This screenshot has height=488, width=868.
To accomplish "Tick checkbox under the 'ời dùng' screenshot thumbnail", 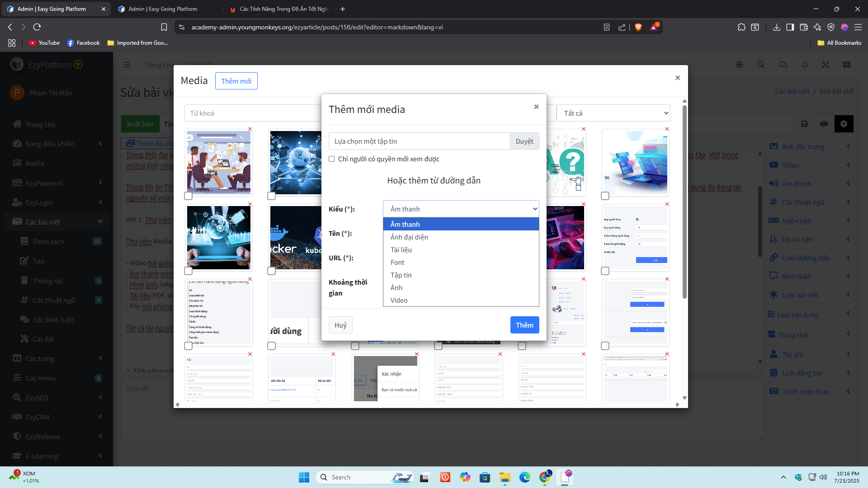I will point(271,346).
